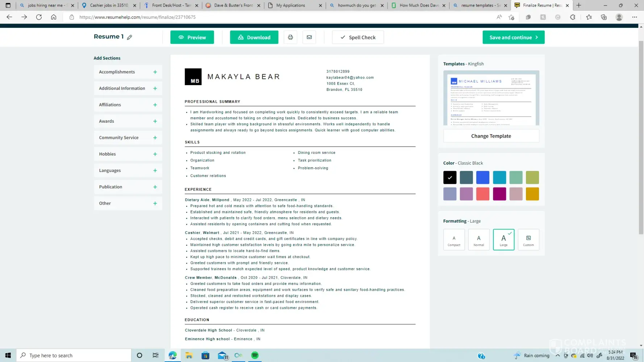Refresh the page with the reload icon
The image size is (644, 362).
[39, 17]
